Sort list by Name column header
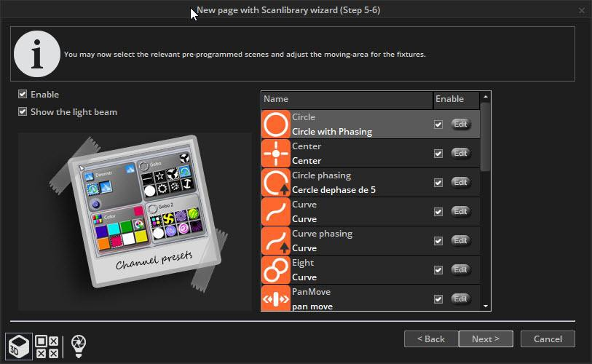The image size is (592, 364). tap(347, 99)
